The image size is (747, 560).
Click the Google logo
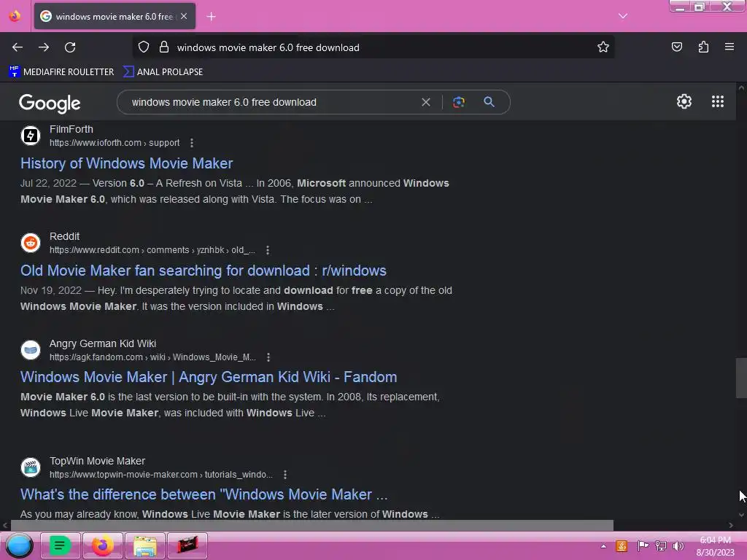tap(50, 103)
